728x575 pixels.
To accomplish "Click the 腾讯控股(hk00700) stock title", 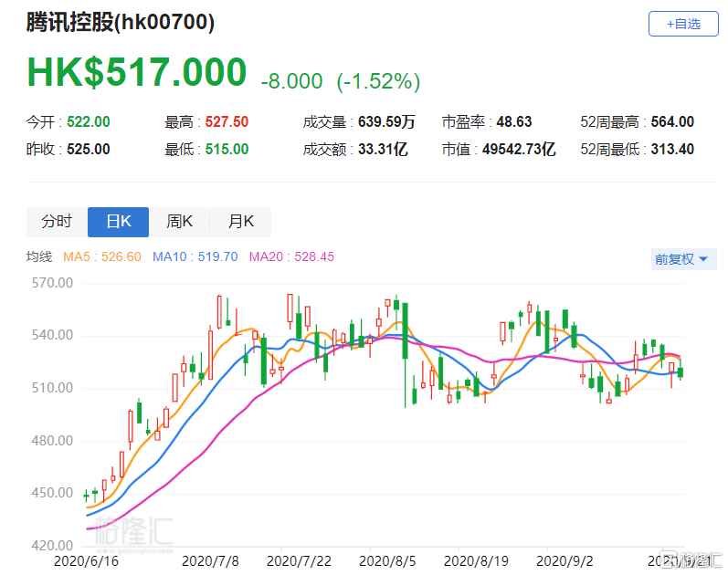I will pos(120,23).
